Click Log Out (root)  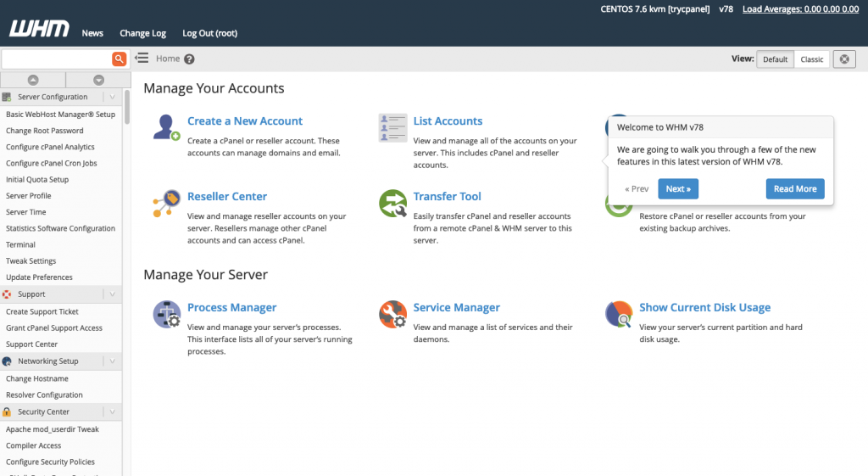(210, 33)
